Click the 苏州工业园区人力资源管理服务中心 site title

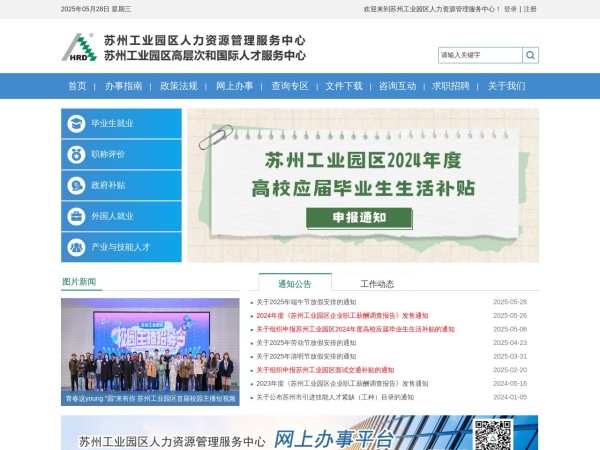coord(205,40)
